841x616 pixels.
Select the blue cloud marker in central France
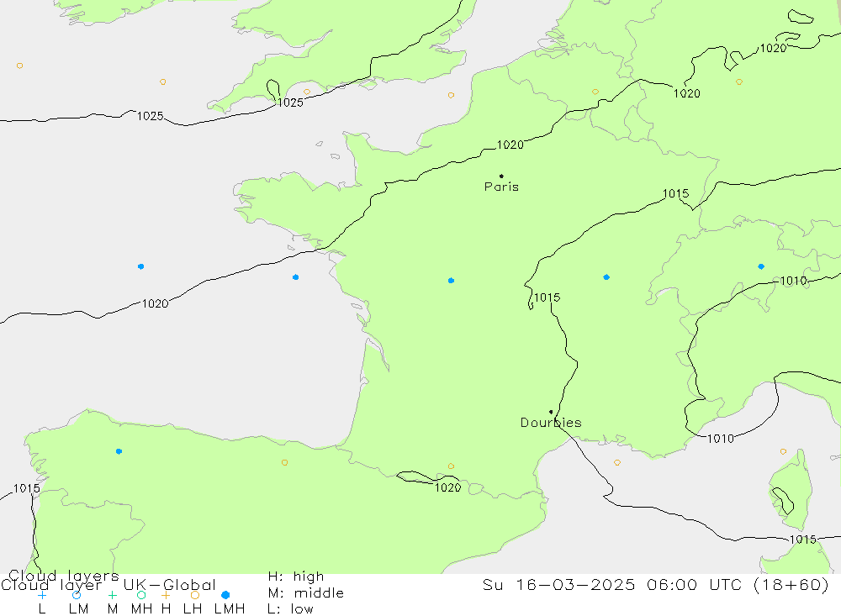click(x=451, y=281)
